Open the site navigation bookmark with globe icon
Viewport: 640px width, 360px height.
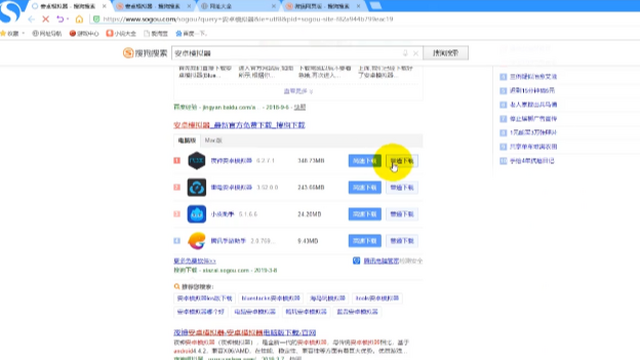click(47, 33)
